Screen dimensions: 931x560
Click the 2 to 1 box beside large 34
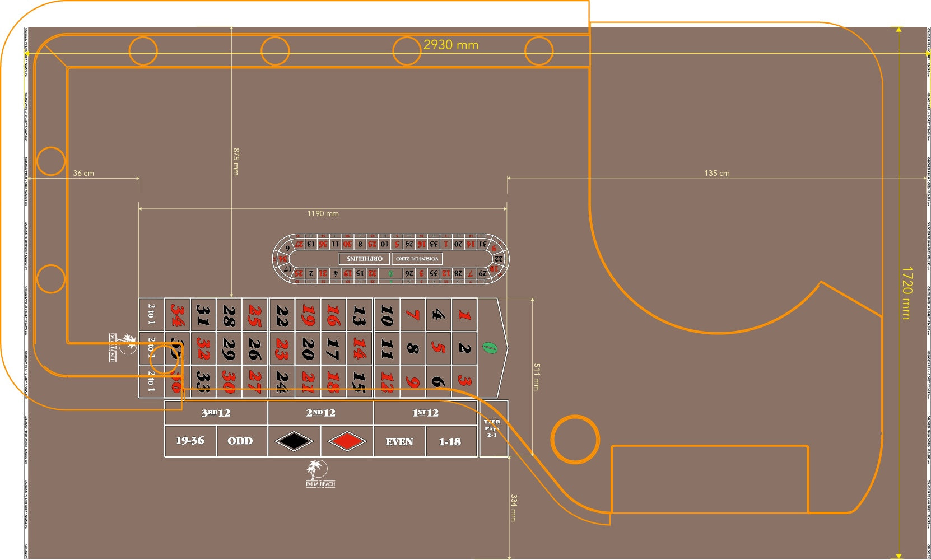(x=151, y=315)
